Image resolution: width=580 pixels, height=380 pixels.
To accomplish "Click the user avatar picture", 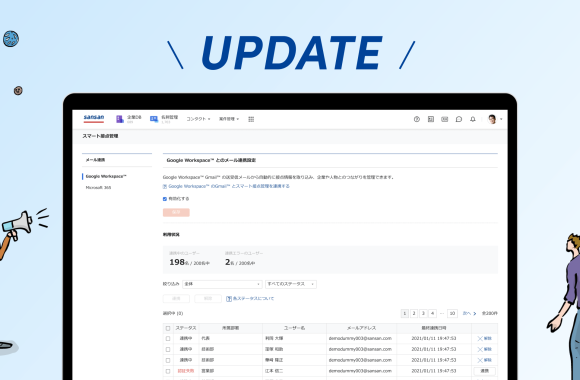I will tap(492, 119).
